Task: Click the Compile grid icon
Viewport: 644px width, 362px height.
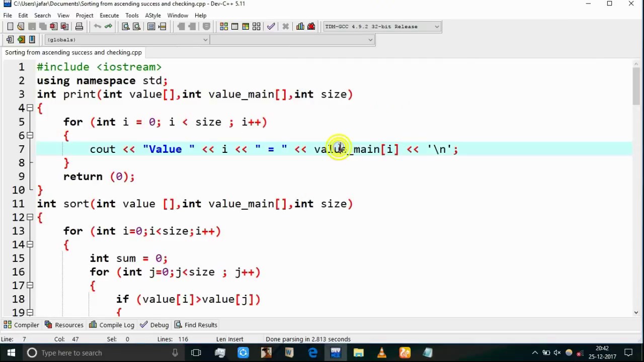Action: [224, 27]
